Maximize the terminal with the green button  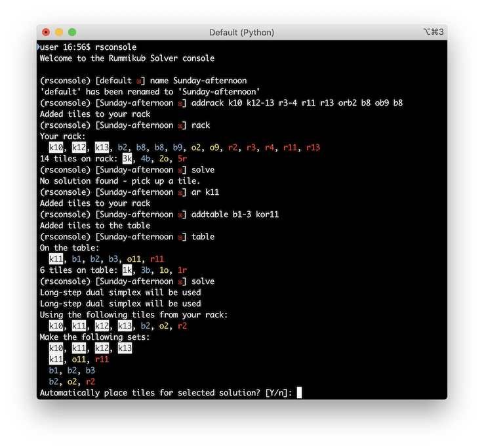(x=72, y=32)
